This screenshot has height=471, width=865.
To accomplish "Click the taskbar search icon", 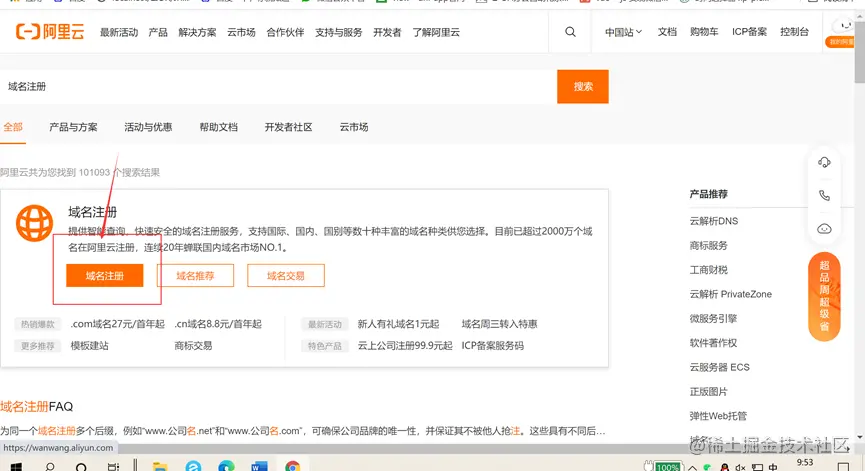I will coord(50,467).
